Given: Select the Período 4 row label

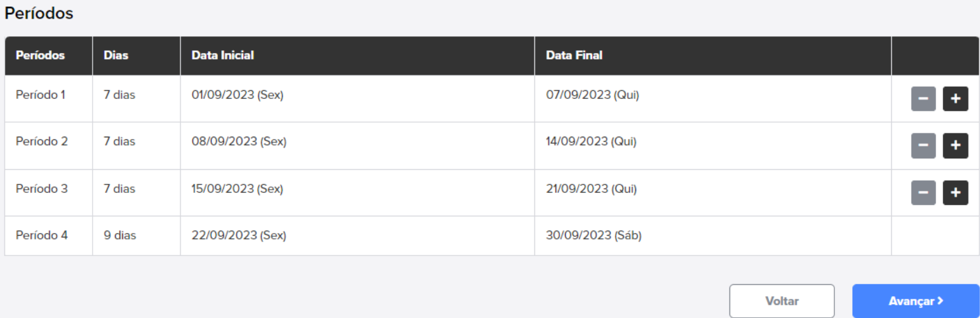Looking at the screenshot, I should click(42, 236).
